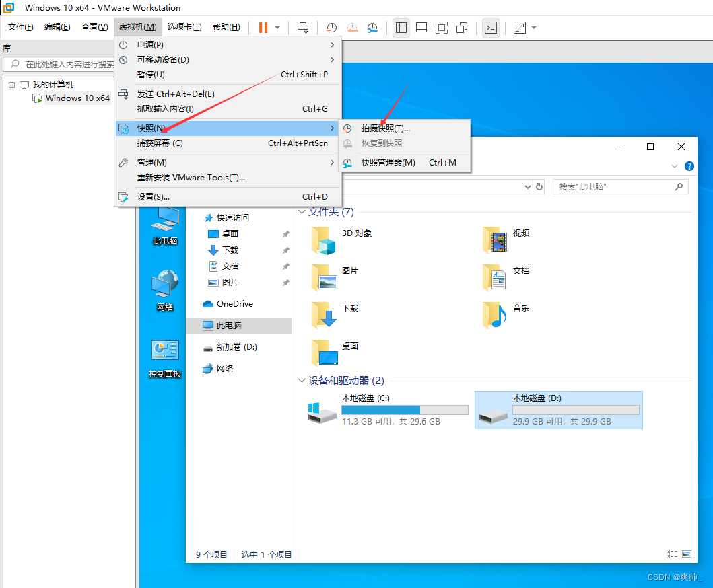Click the stretch guest display icon
This screenshot has height=588, width=713.
[520, 28]
